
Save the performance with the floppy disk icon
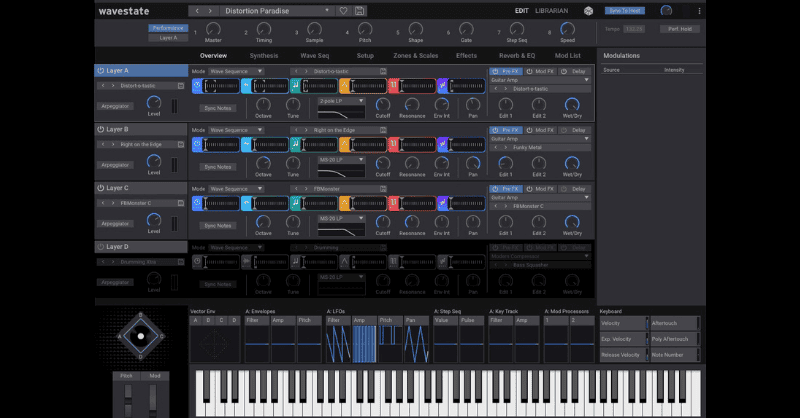click(x=360, y=11)
